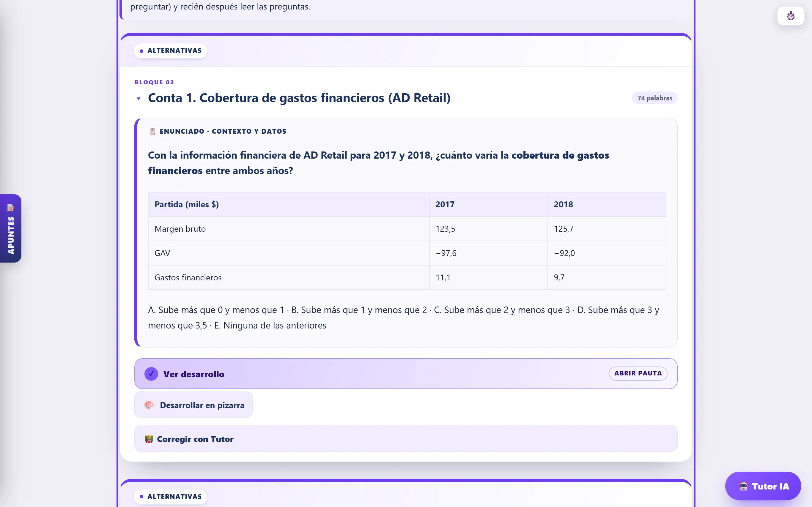812x507 pixels.
Task: Expand the Ver desarrollo panel
Action: click(406, 374)
